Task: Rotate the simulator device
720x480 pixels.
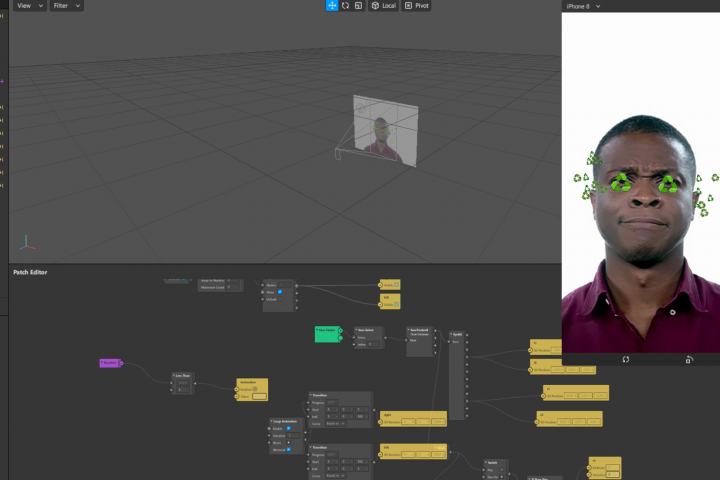Action: click(689, 359)
